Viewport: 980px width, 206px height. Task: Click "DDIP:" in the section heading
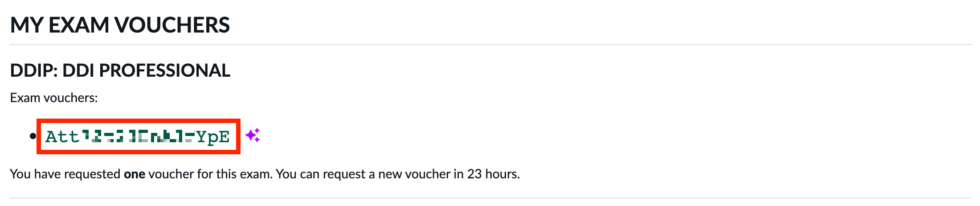[34, 70]
